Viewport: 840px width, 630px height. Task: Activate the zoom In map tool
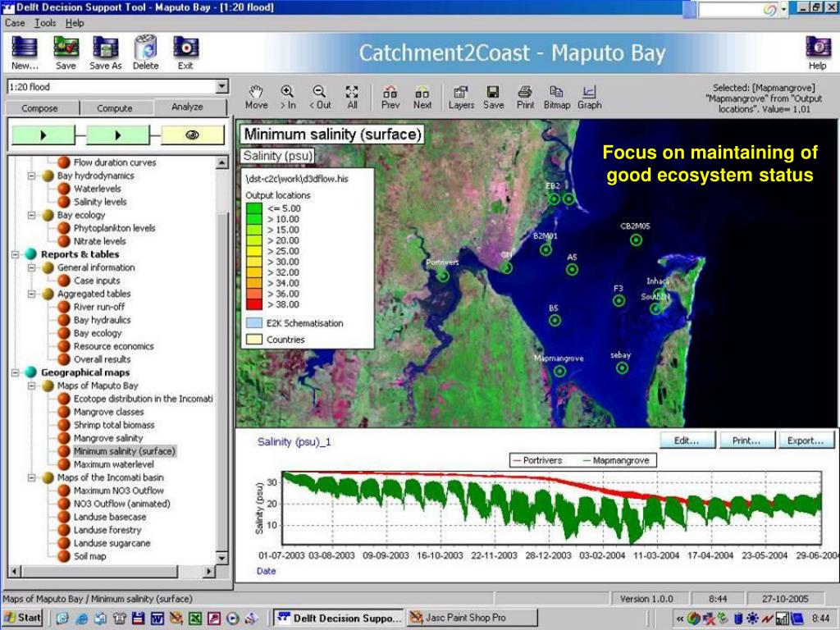click(288, 98)
